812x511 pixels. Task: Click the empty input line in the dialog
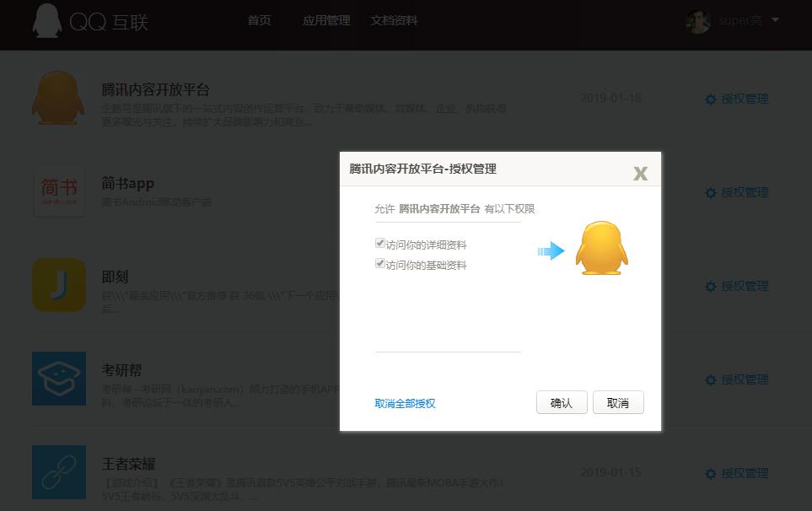[x=448, y=352]
